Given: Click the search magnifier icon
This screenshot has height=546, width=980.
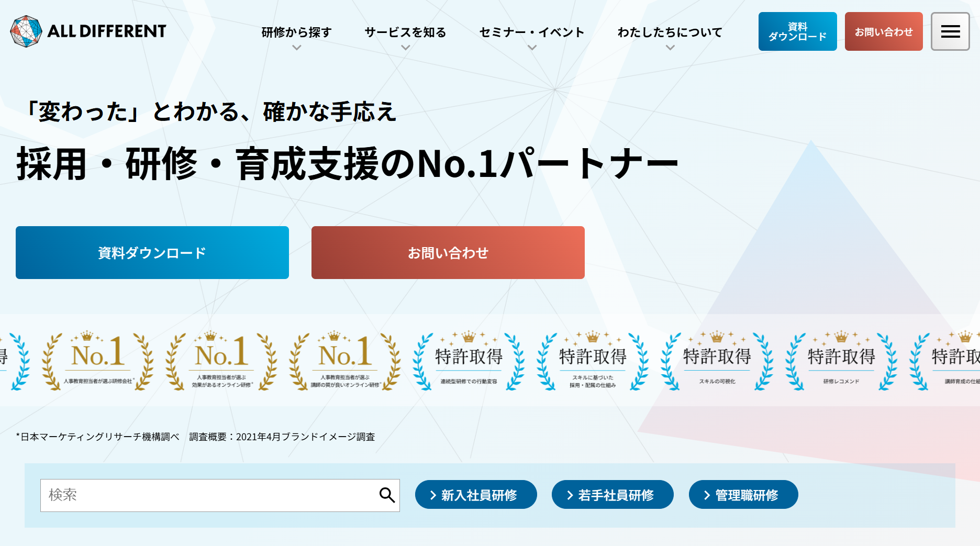Looking at the screenshot, I should pos(387,495).
